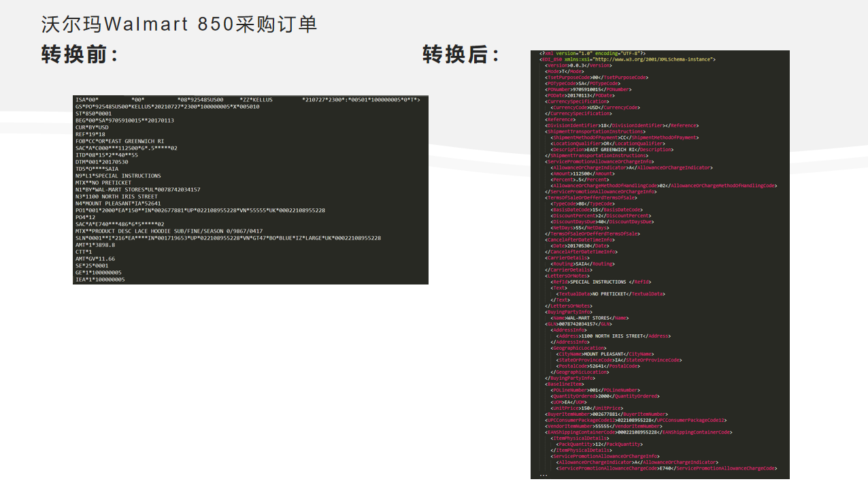Click the CityName MOUNT PLEASANT element

605,354
